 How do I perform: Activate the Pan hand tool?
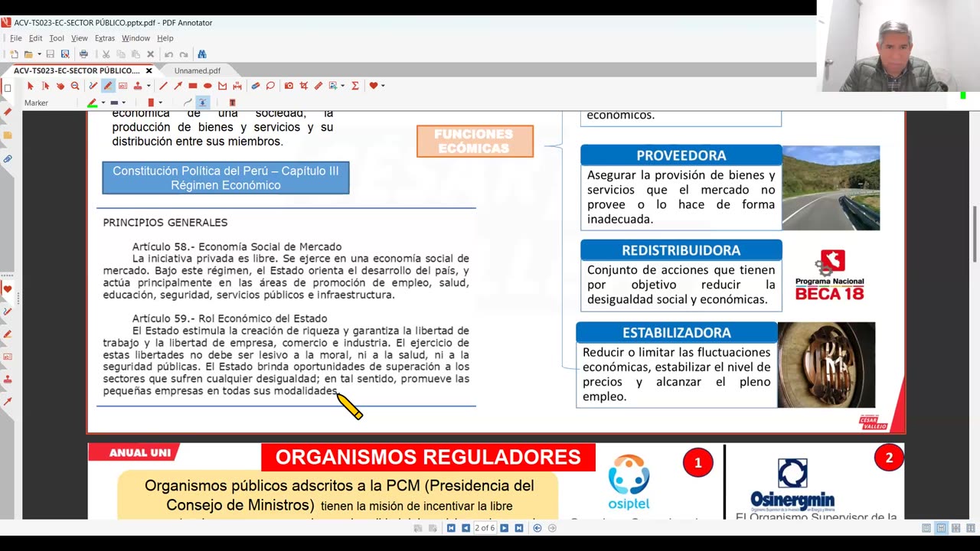click(60, 86)
